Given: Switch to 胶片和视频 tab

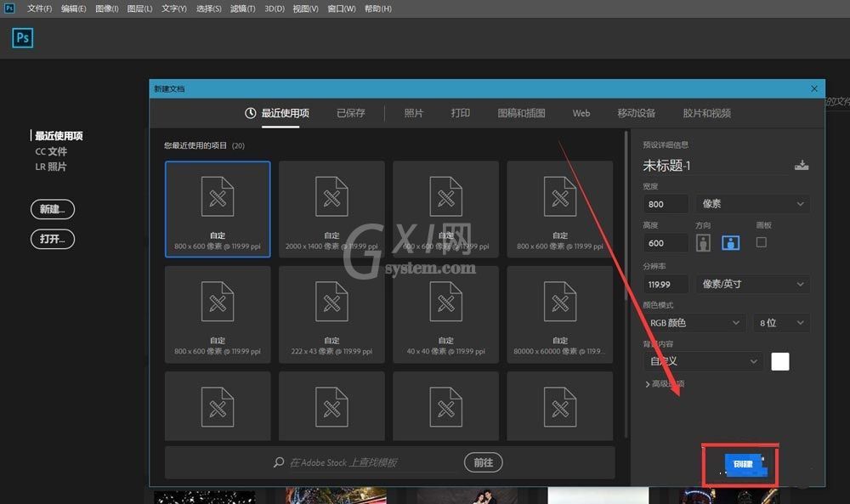Looking at the screenshot, I should pyautogui.click(x=707, y=113).
